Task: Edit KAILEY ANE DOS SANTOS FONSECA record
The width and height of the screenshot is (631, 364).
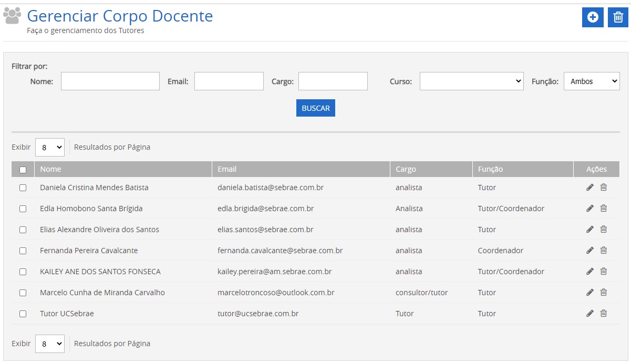Action: coord(590,272)
